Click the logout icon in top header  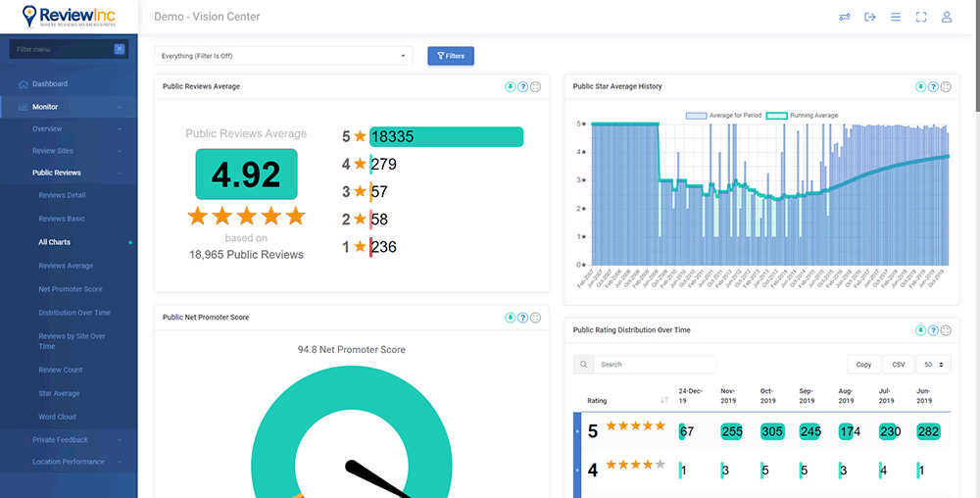870,17
